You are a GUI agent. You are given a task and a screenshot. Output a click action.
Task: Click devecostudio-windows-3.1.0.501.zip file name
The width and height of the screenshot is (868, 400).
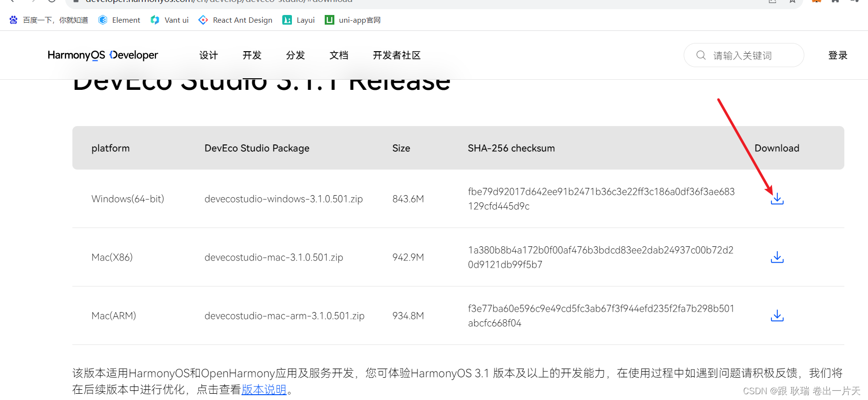[x=284, y=199]
